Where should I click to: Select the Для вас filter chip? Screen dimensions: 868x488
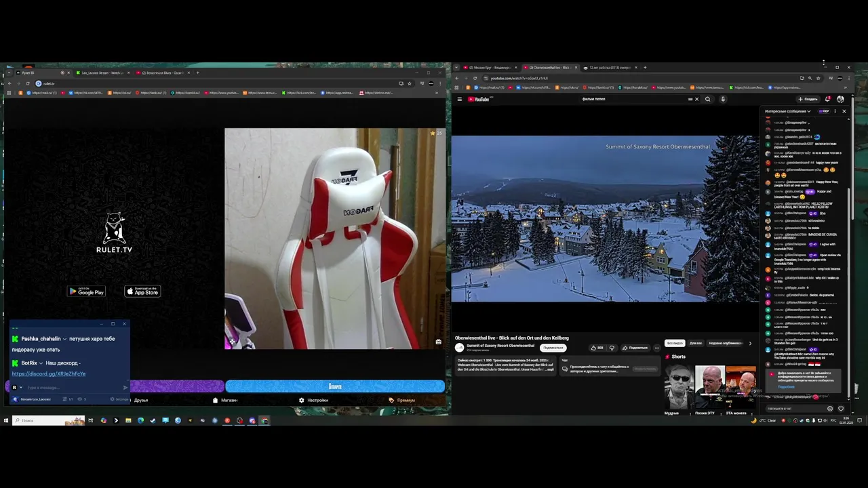pyautogui.click(x=696, y=343)
